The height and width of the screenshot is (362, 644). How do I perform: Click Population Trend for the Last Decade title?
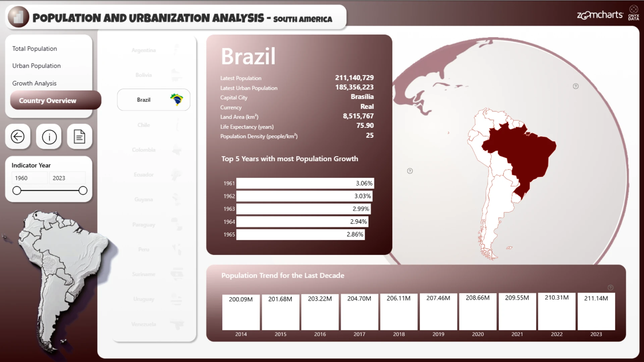[283, 276]
